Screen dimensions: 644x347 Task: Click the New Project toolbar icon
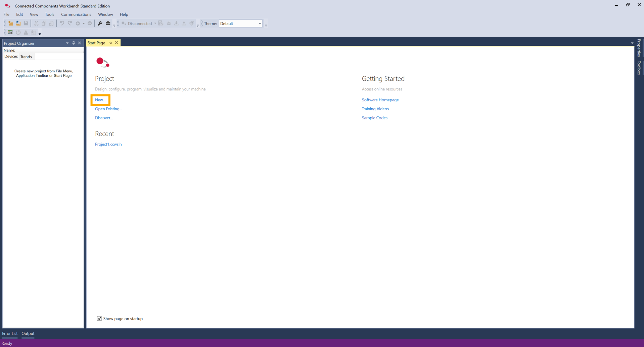pos(11,24)
